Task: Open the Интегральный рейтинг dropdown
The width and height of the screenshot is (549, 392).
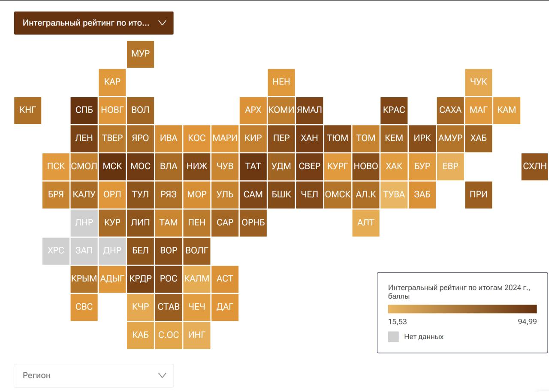Action: point(94,23)
